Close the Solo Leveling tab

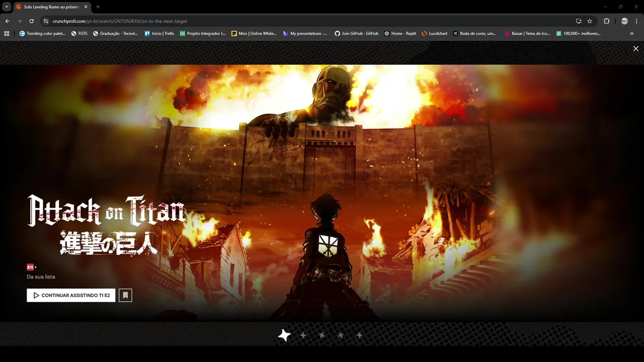85,7
